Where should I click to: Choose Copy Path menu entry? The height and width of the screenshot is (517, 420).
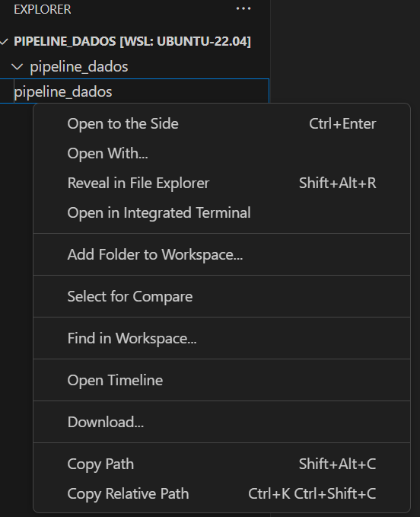(100, 464)
